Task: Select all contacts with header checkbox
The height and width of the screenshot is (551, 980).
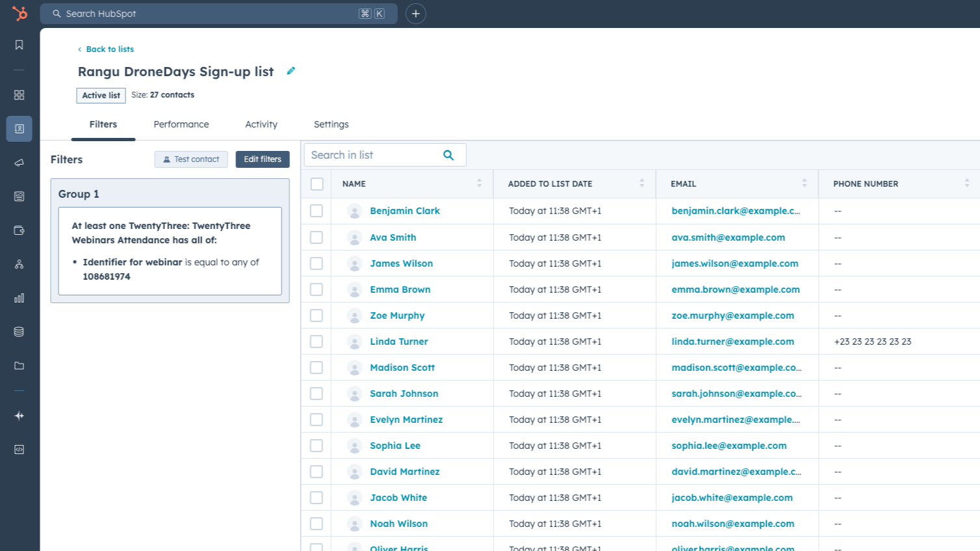Action: (317, 184)
